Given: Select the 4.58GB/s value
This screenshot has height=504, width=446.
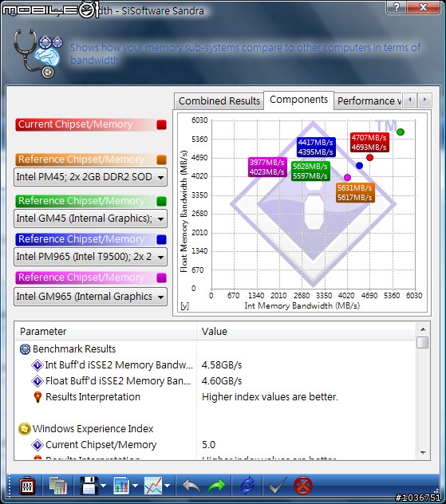Looking at the screenshot, I should coord(222,365).
